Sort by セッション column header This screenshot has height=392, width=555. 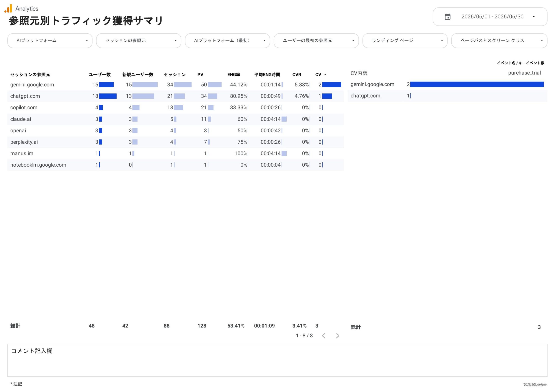point(175,75)
